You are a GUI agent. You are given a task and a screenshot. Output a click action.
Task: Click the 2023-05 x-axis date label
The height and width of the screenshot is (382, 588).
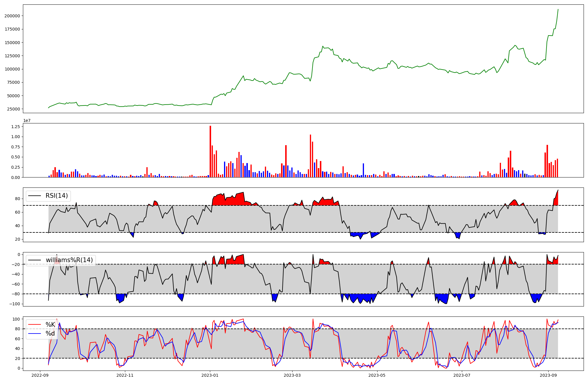click(377, 375)
